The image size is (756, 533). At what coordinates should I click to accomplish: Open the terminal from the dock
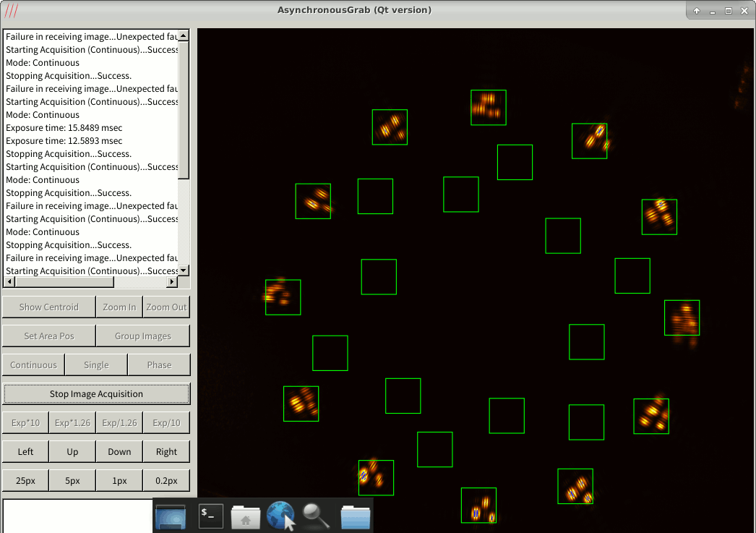point(211,516)
